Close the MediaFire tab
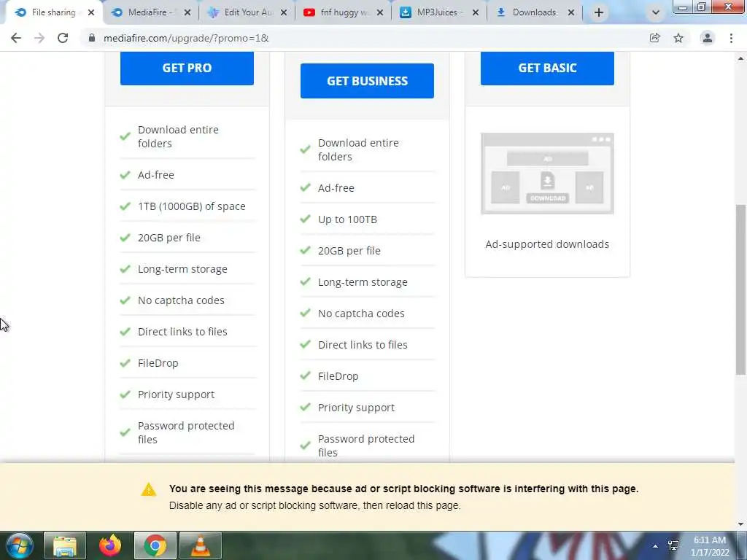This screenshot has width=747, height=560. [187, 13]
